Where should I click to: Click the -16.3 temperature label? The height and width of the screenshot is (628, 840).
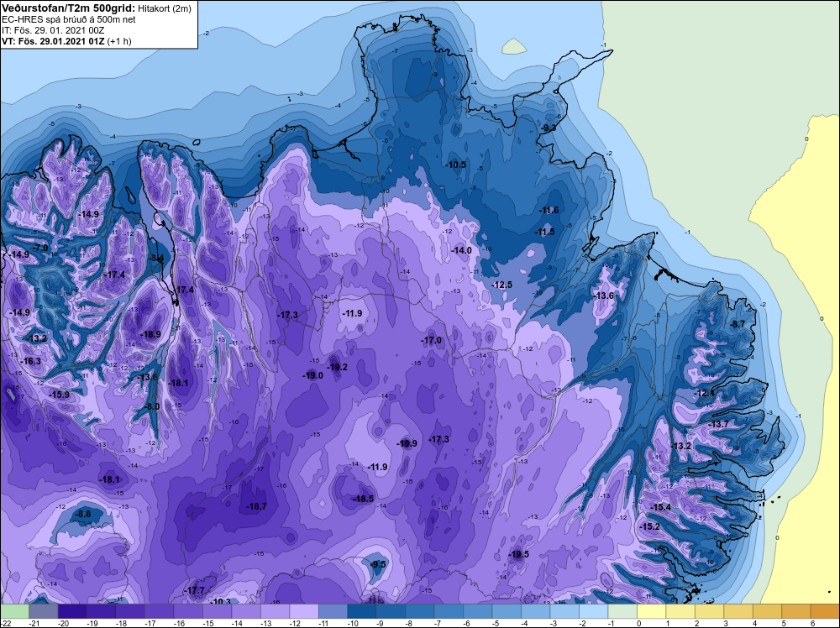(30, 361)
